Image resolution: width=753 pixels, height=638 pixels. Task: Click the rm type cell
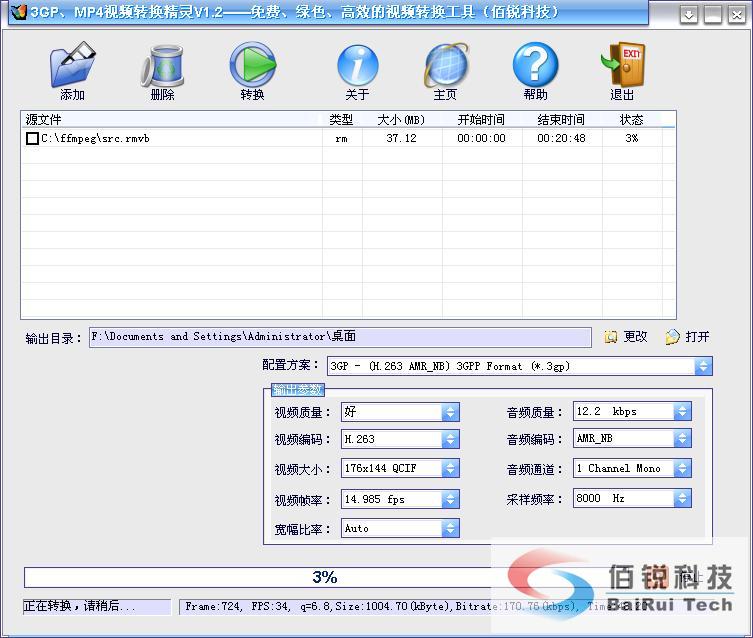coord(341,139)
